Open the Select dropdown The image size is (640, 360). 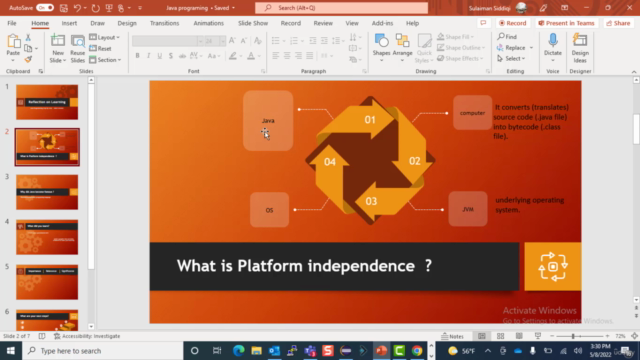511,58
